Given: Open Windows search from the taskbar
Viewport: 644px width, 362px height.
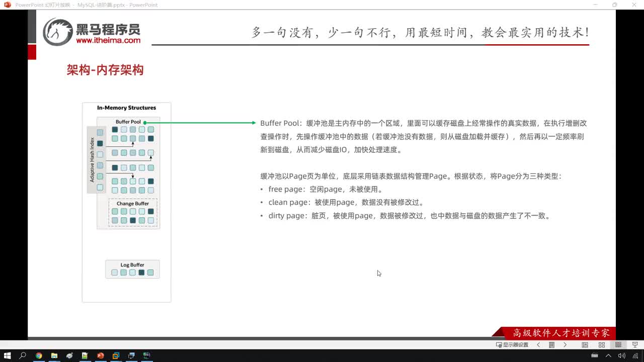Looking at the screenshot, I should pyautogui.click(x=23, y=355).
